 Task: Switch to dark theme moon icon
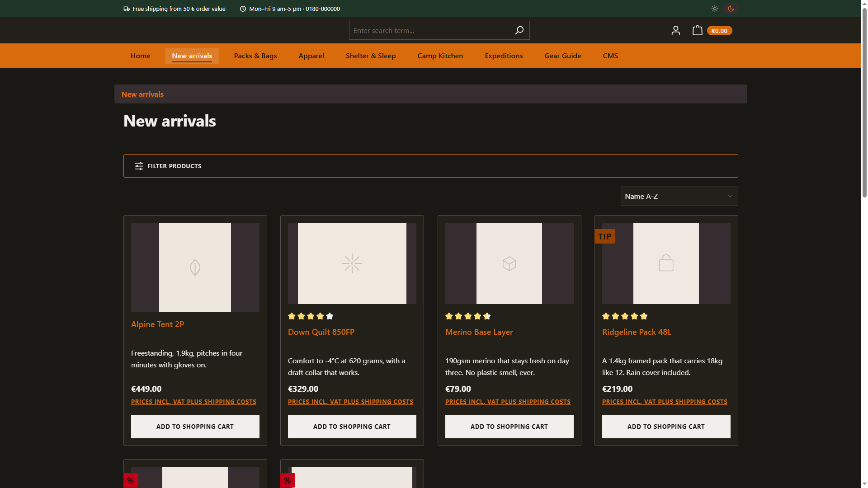[731, 9]
